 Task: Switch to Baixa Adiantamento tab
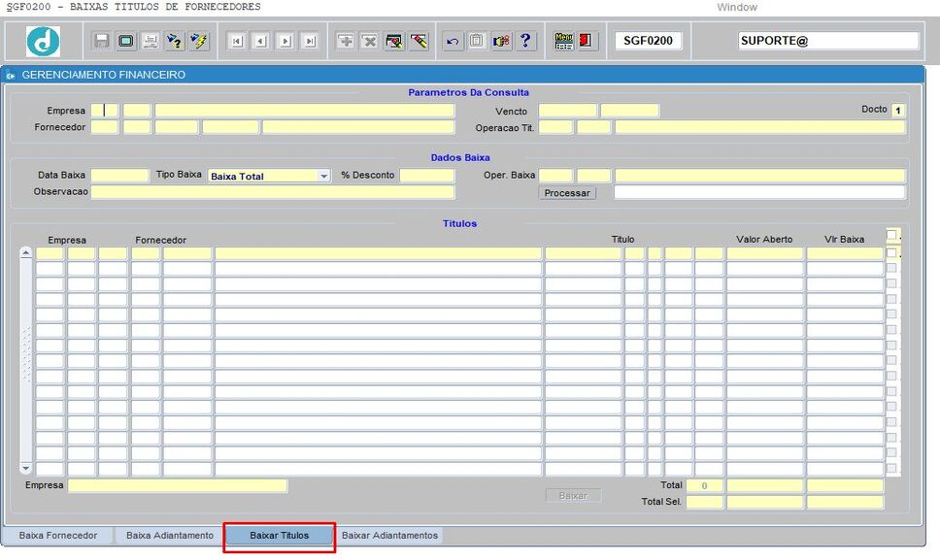170,536
